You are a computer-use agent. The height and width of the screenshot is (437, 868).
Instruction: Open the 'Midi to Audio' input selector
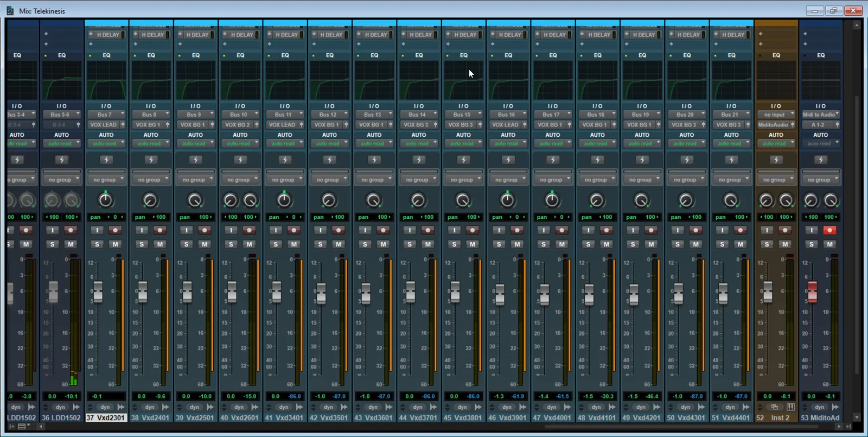[x=821, y=115]
